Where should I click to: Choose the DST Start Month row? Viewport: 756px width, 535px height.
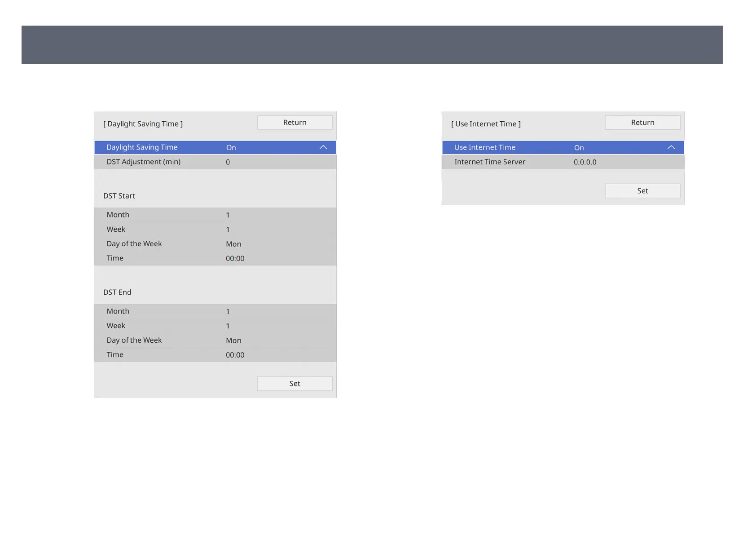pos(215,215)
